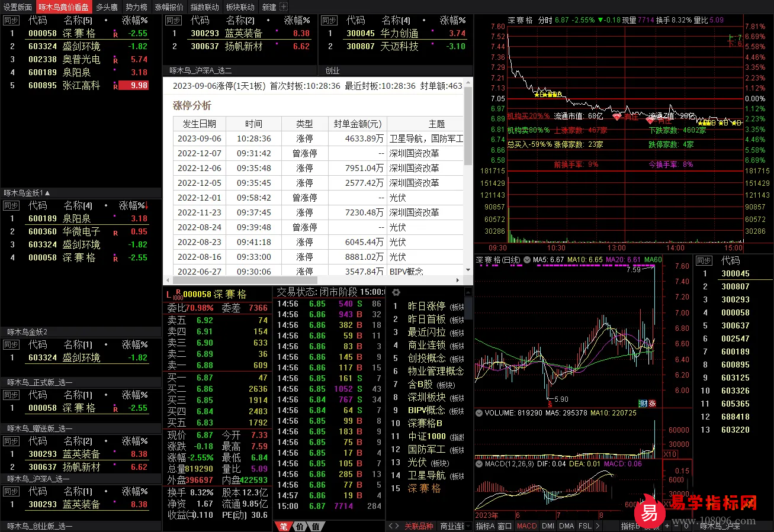Toggle 同步 in the right code list

[x=704, y=261]
